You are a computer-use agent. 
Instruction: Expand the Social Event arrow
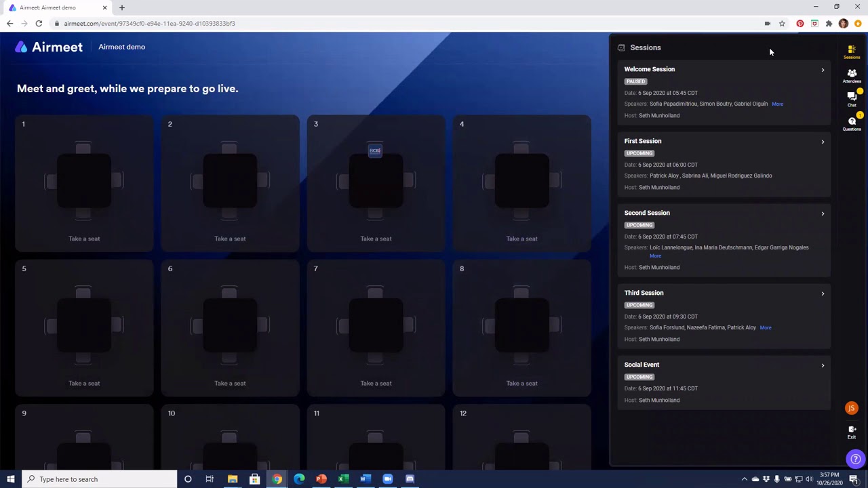[x=823, y=365]
